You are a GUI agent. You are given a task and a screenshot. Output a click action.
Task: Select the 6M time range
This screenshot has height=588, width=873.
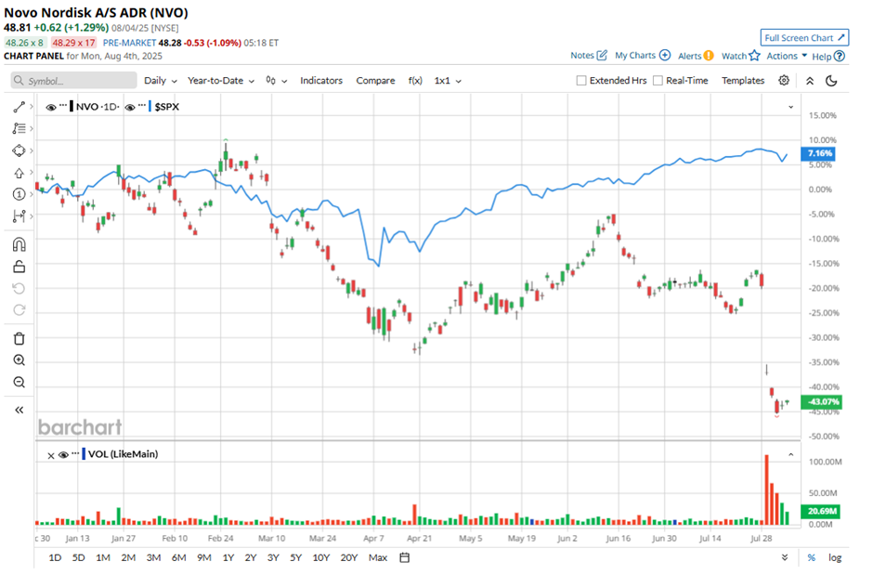[178, 558]
